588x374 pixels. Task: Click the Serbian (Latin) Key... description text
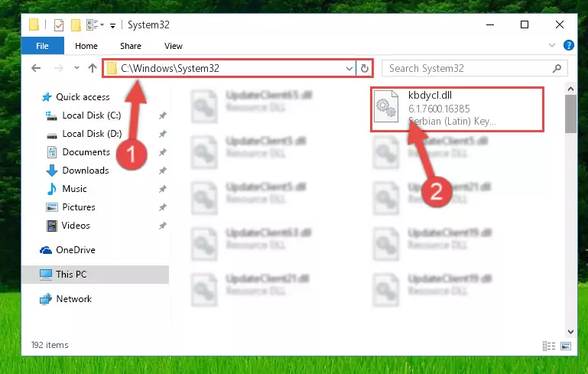click(452, 121)
